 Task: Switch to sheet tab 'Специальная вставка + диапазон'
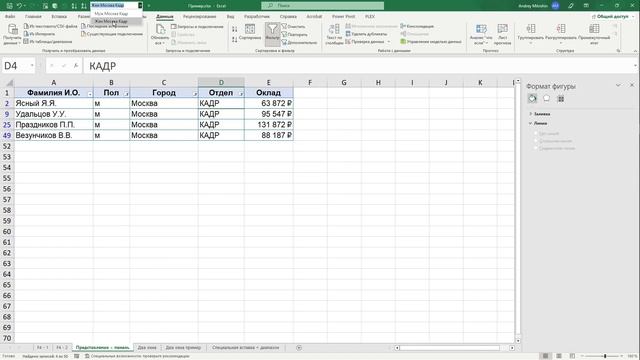click(x=245, y=347)
